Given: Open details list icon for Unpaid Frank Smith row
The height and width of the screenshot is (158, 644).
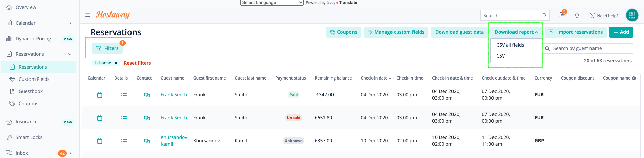Looking at the screenshot, I should 124,118.
